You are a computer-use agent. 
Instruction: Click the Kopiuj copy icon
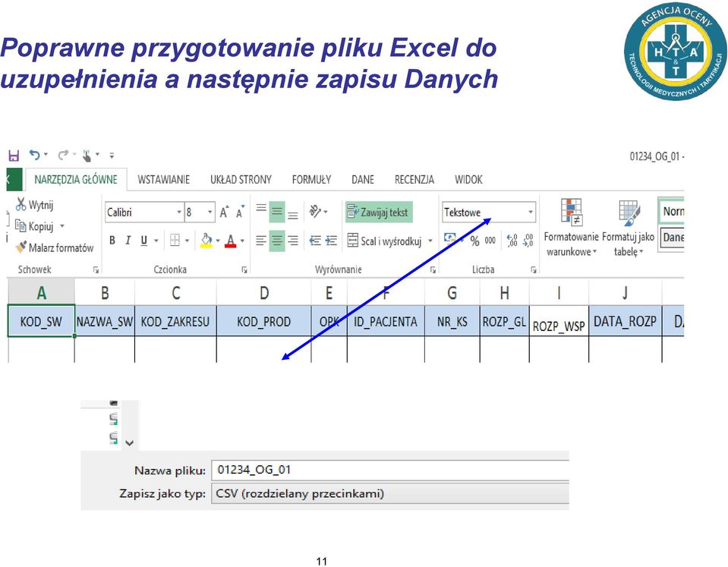[x=20, y=225]
